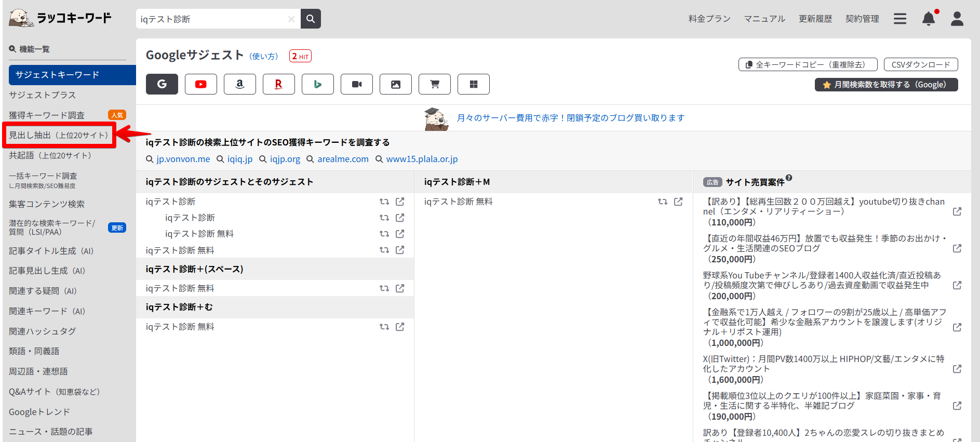This screenshot has width=980, height=442.
Task: Open the hamburger menu
Action: [900, 19]
